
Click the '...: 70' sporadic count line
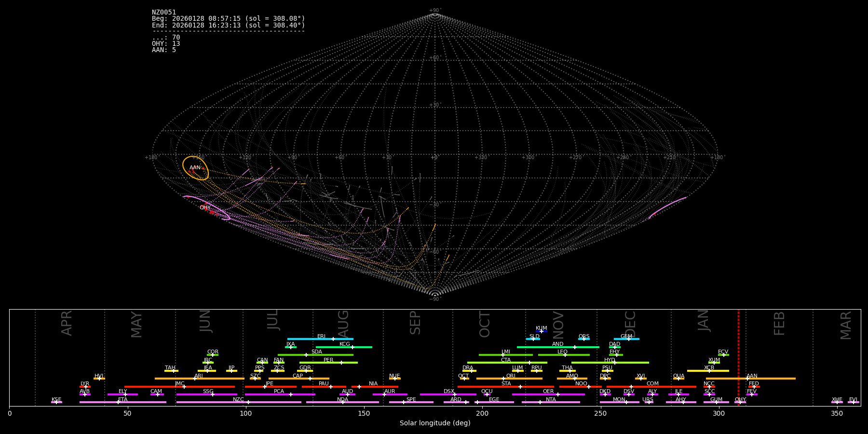166,38
